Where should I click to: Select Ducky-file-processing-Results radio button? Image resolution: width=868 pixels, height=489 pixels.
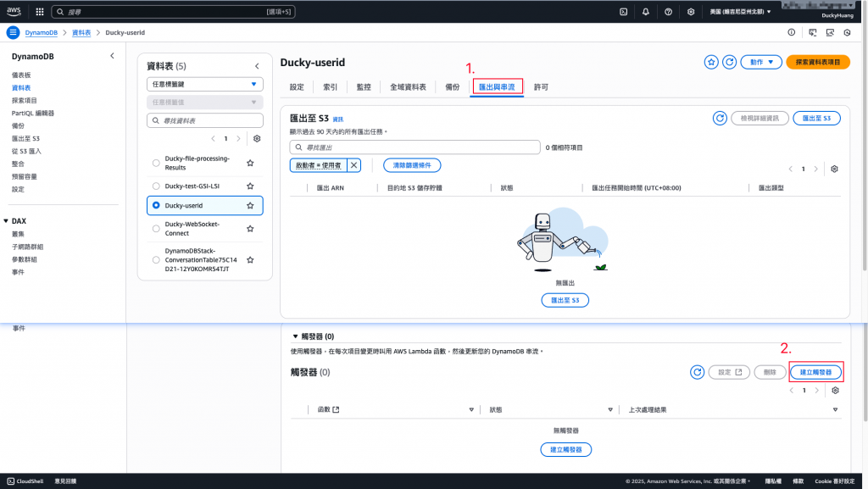[x=156, y=163]
